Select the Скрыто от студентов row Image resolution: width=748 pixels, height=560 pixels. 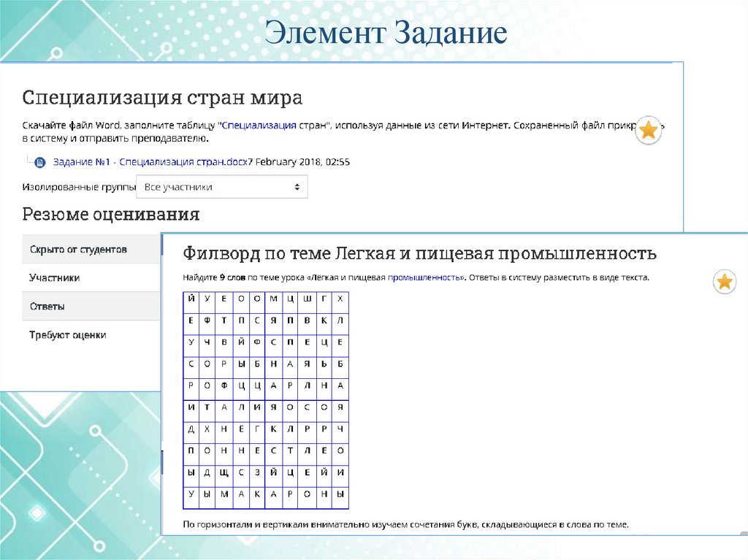tap(91, 249)
